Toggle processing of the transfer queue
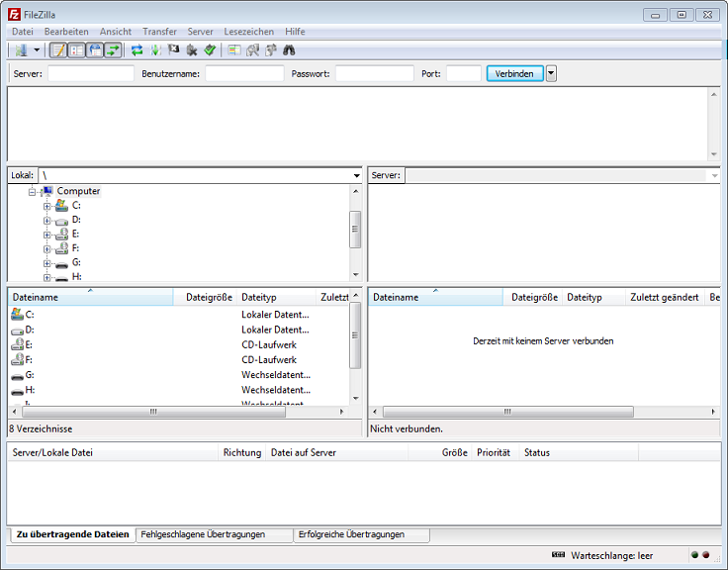 pos(155,50)
